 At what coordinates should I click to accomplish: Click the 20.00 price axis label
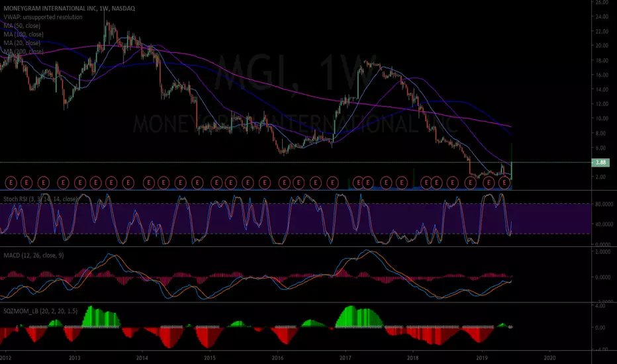pyautogui.click(x=602, y=46)
